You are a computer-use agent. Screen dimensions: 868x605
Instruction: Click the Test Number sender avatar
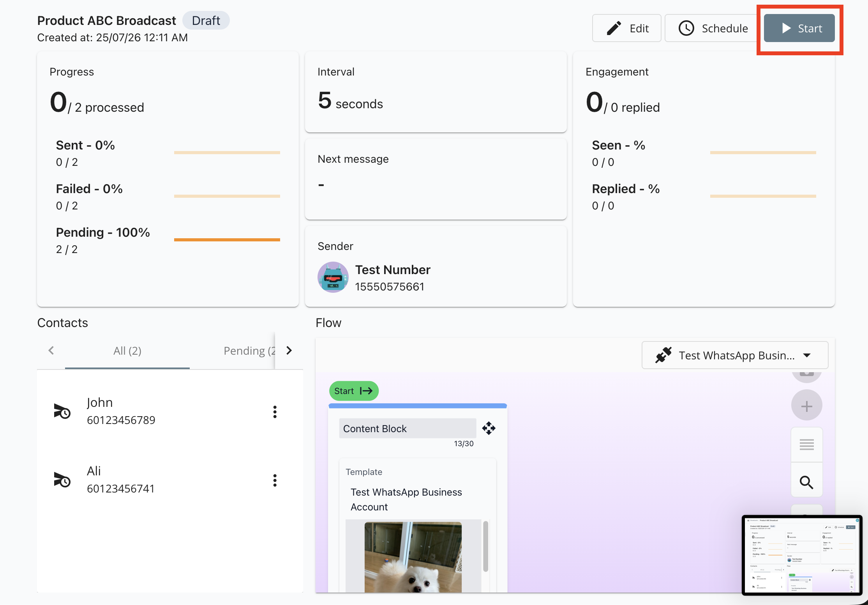tap(333, 277)
